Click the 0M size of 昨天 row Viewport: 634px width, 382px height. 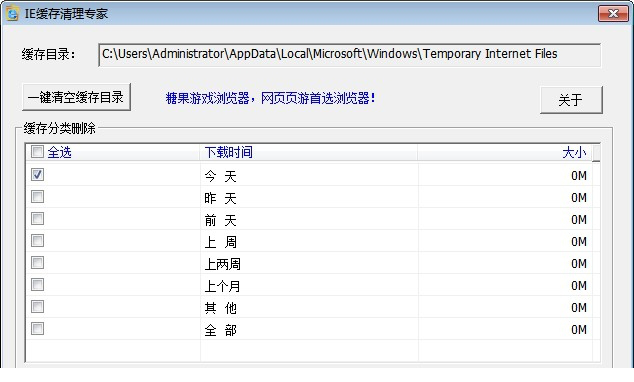(x=579, y=198)
